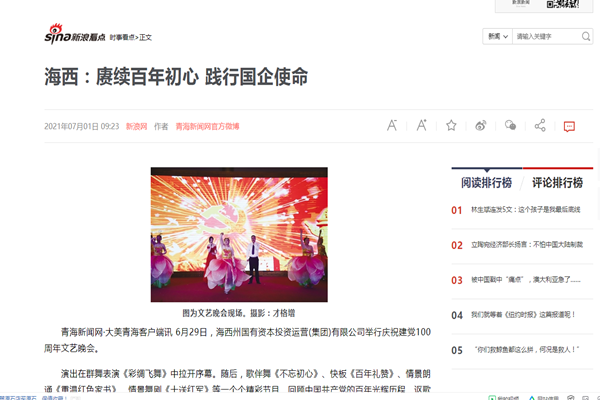Image resolution: width=600 pixels, height=400 pixels.
Task: Open comments via red comment icon
Action: click(x=569, y=126)
